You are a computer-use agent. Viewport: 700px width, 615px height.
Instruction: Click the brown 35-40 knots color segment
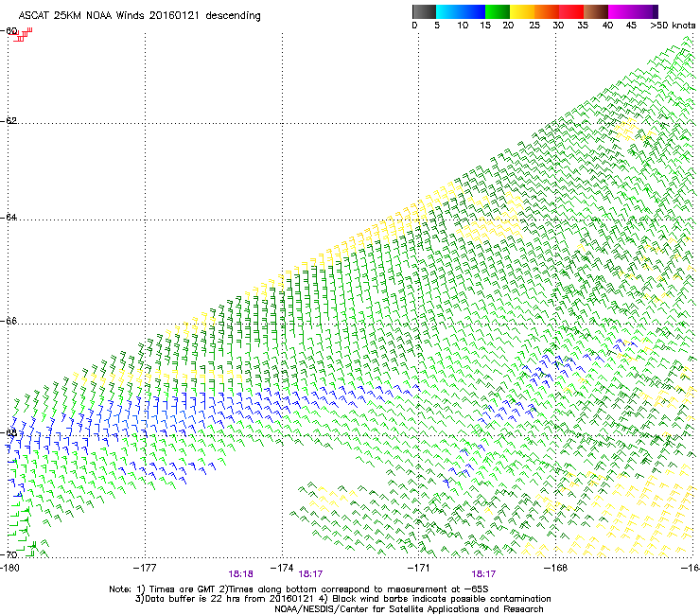click(596, 11)
